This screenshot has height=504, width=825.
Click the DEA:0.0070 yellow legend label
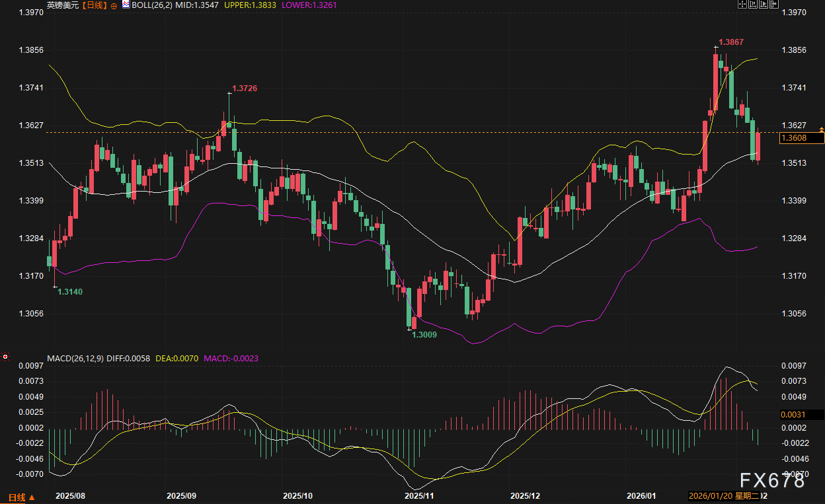coord(177,358)
